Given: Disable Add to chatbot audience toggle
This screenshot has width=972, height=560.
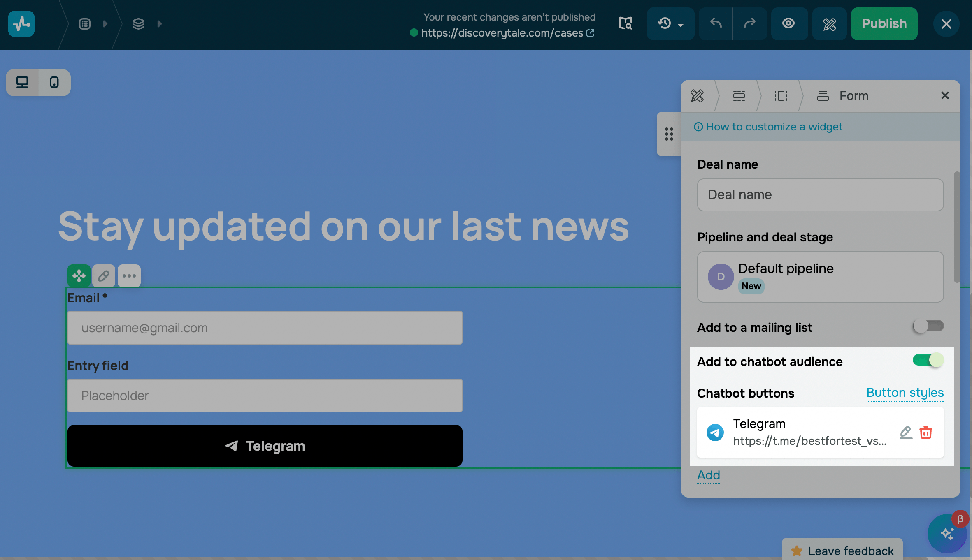Looking at the screenshot, I should coord(928,361).
